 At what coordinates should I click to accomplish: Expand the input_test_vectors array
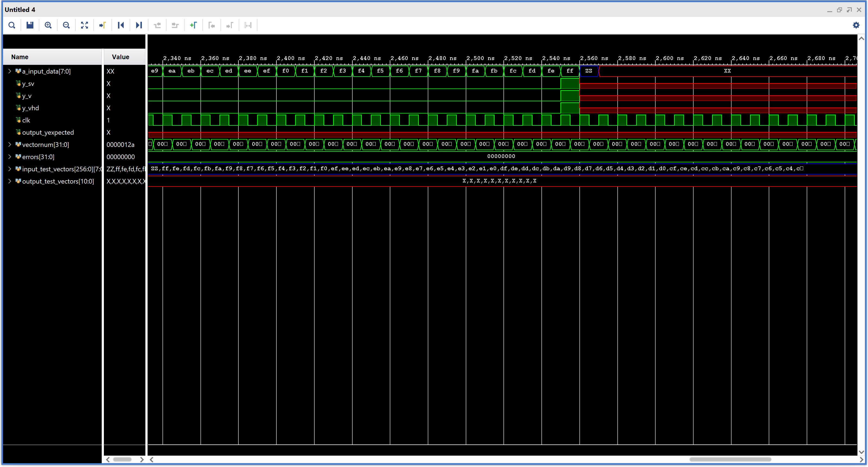tap(10, 169)
